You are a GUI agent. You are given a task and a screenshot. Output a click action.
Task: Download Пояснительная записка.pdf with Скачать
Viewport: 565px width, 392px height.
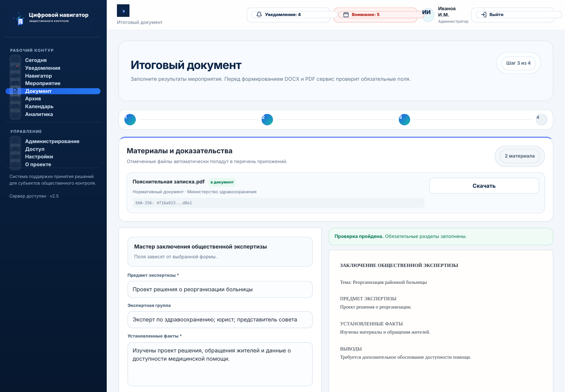tap(484, 186)
